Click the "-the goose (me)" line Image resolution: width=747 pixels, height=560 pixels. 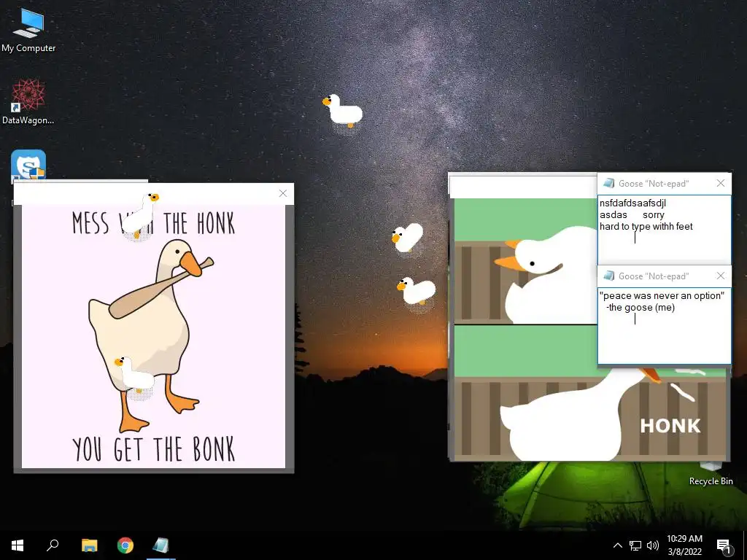[x=640, y=308]
